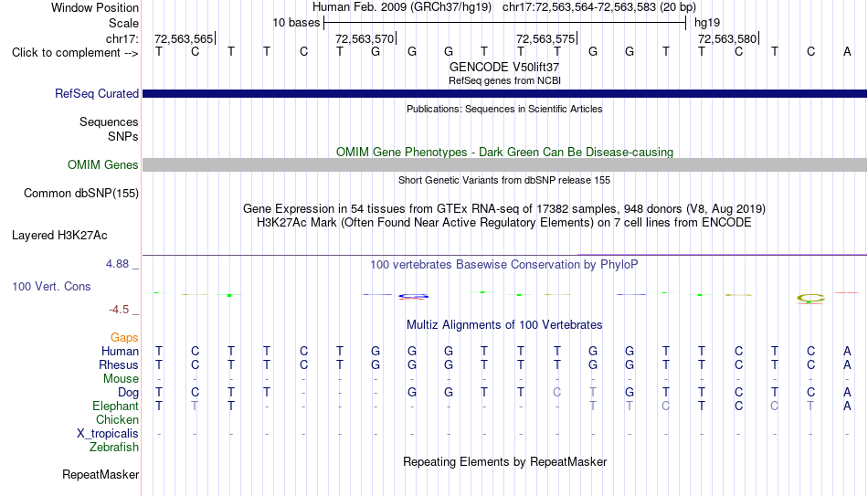Click the blue G conservation logo glyph
Viewport: 868px width, 496px height.
pos(413,296)
